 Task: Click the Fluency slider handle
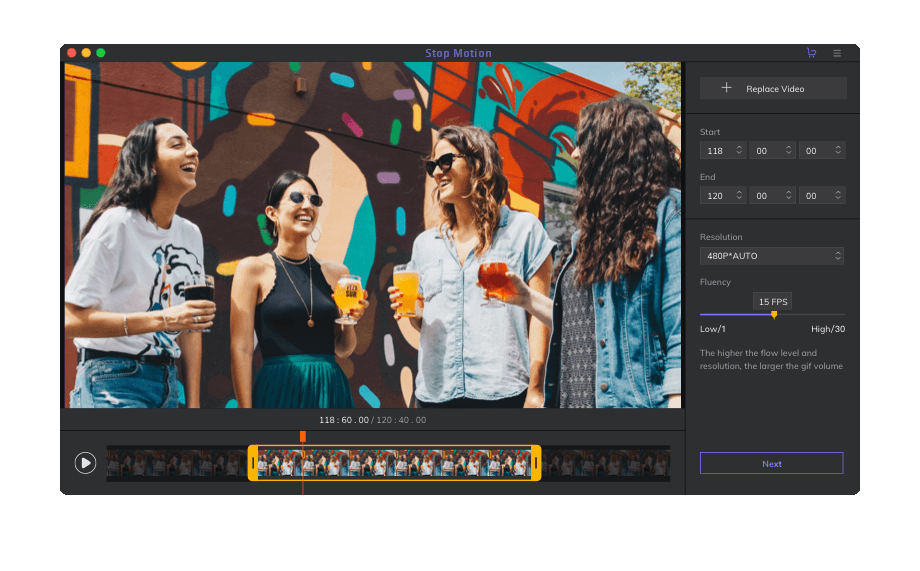(x=773, y=315)
